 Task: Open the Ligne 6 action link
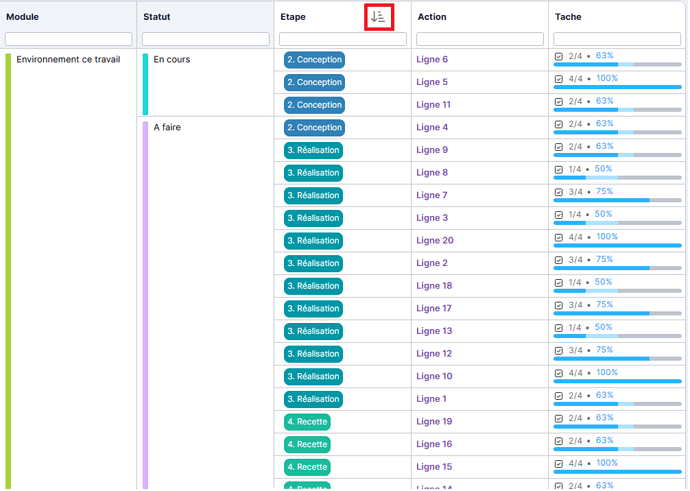click(432, 60)
